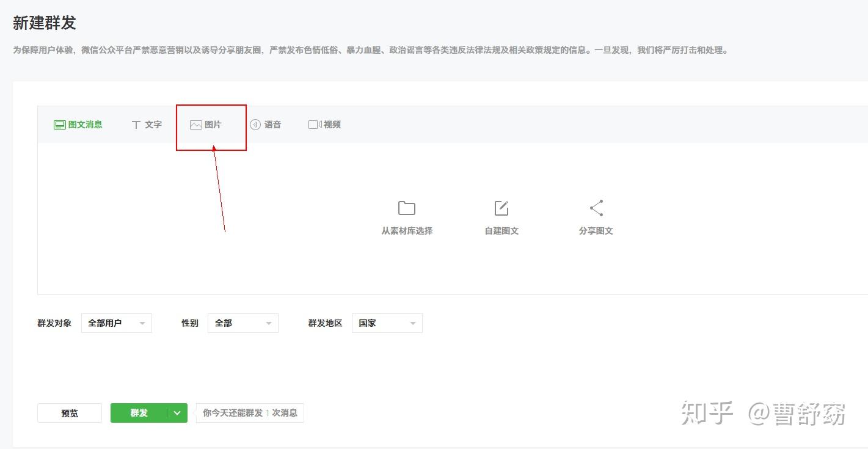
Task: Switch to the 视频 tab label
Action: tap(332, 125)
